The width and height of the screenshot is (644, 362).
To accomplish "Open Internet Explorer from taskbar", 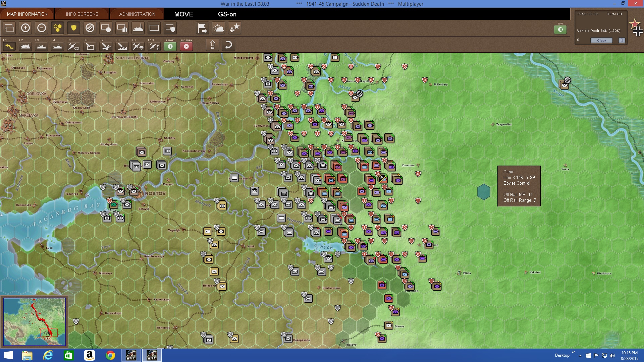I will [x=48, y=355].
